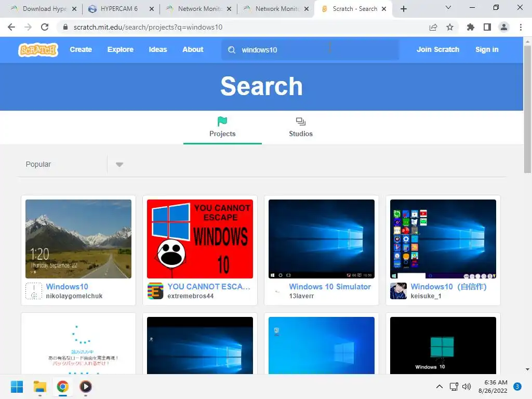Click the windows10 search field

point(310,50)
